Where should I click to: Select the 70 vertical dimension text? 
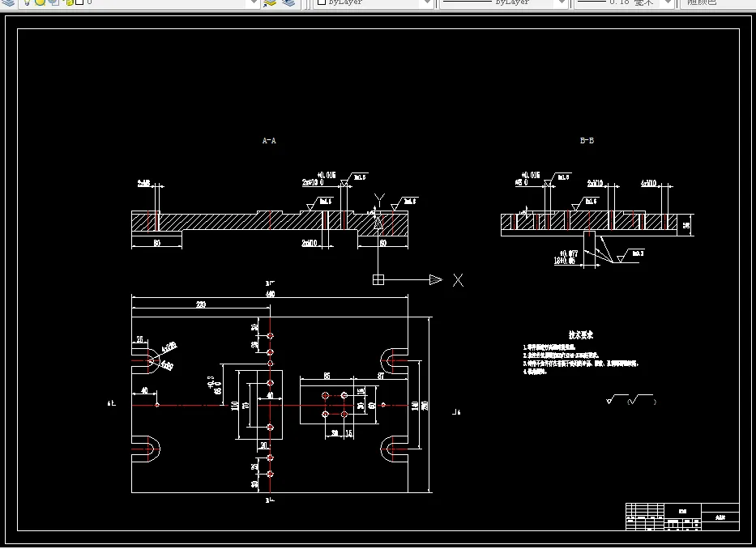click(x=246, y=406)
